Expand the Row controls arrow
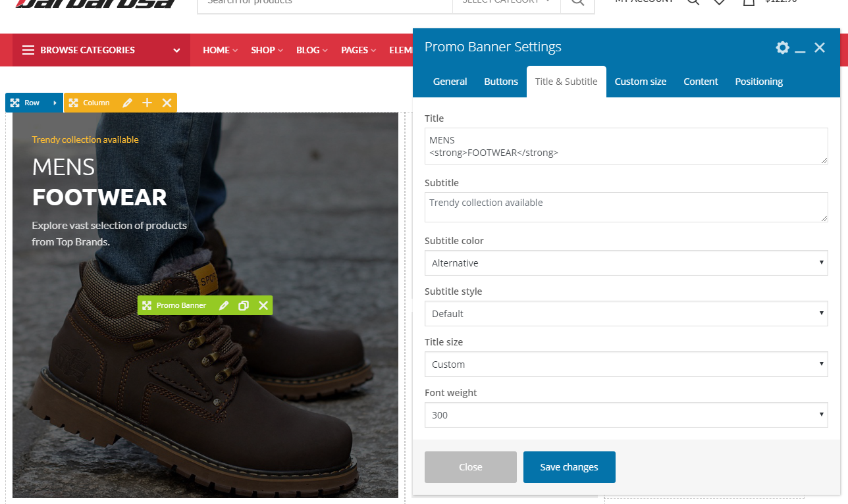 [55, 103]
